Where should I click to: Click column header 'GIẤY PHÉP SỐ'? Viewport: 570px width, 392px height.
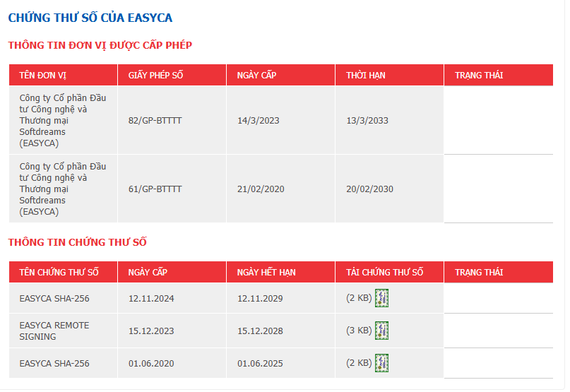(x=155, y=76)
